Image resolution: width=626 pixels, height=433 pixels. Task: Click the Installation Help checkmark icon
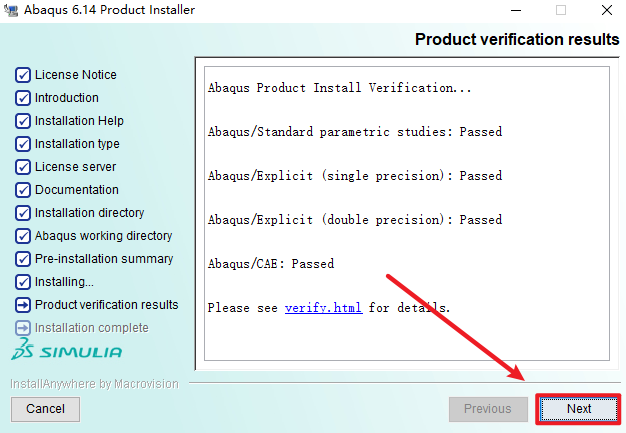pos(23,121)
